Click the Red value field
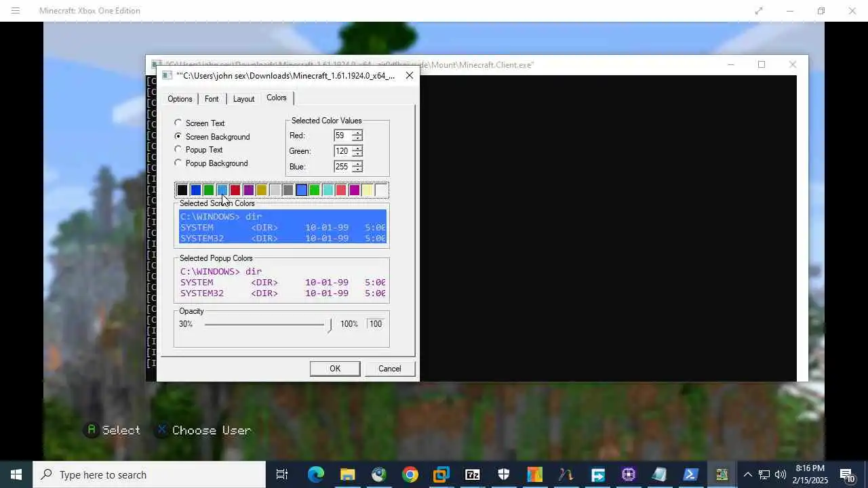The width and height of the screenshot is (868, 488). tap(342, 136)
